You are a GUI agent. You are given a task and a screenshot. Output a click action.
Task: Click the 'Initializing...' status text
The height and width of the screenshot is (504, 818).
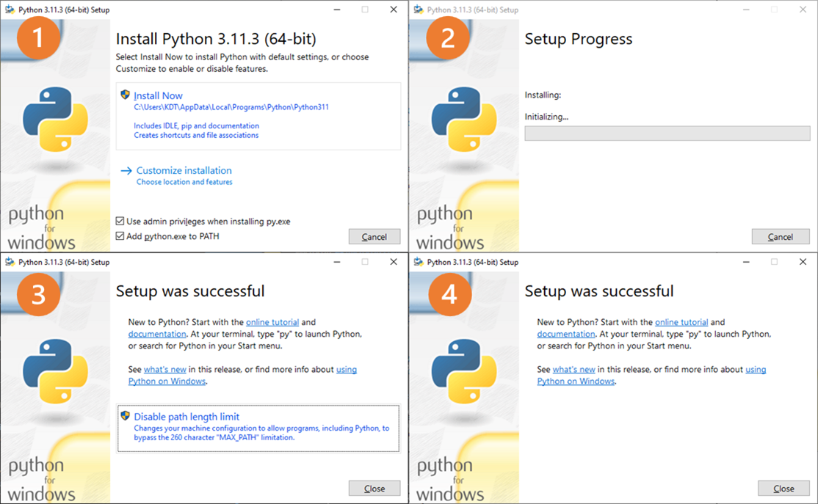(546, 117)
